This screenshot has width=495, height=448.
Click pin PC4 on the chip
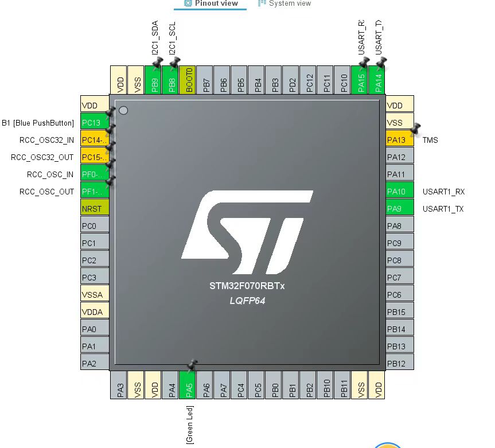[239, 385]
